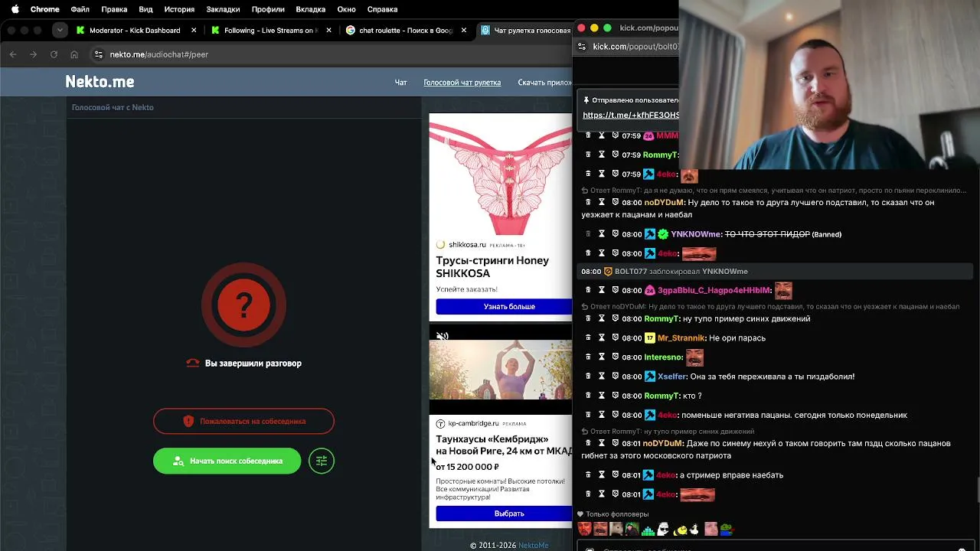Open Голосовой чат рулетка navigation link
Screen dimensions: 980x551
coord(462,83)
